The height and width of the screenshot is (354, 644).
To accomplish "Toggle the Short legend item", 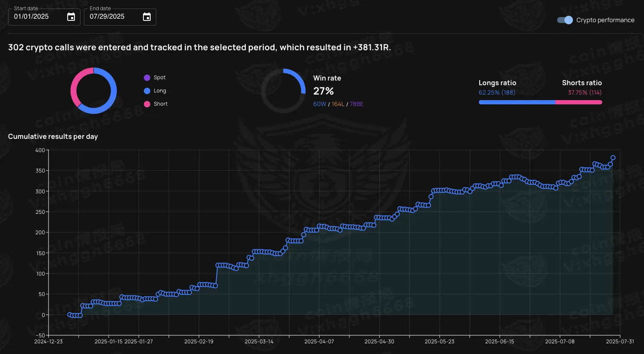I will pyautogui.click(x=160, y=104).
